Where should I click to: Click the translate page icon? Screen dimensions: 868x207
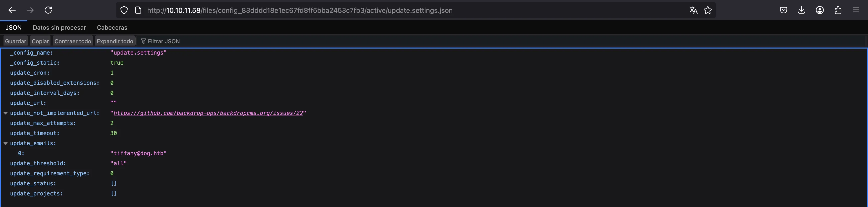coord(693,11)
